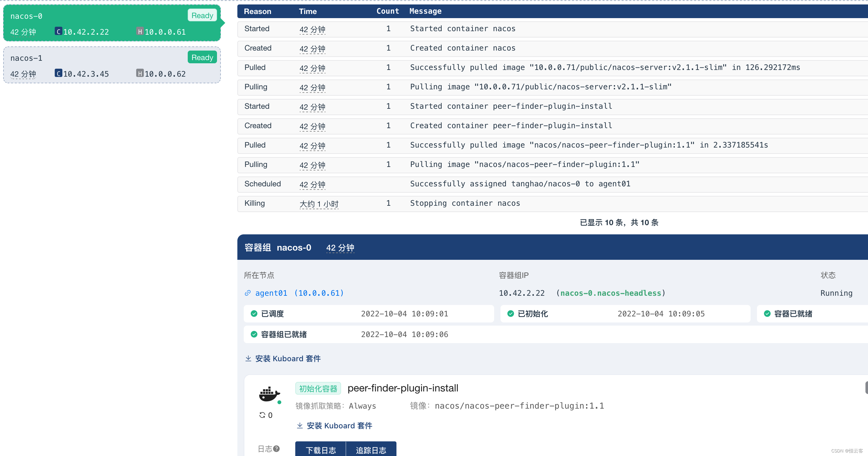The width and height of the screenshot is (868, 456).
Task: Click the 大约 1 小时 time in the Killing row
Action: click(x=319, y=204)
